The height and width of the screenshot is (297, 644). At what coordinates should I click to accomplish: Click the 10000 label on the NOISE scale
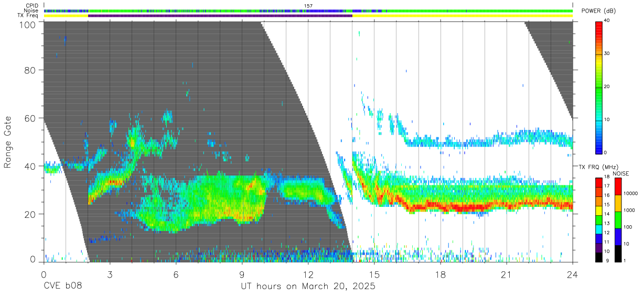click(x=631, y=194)
